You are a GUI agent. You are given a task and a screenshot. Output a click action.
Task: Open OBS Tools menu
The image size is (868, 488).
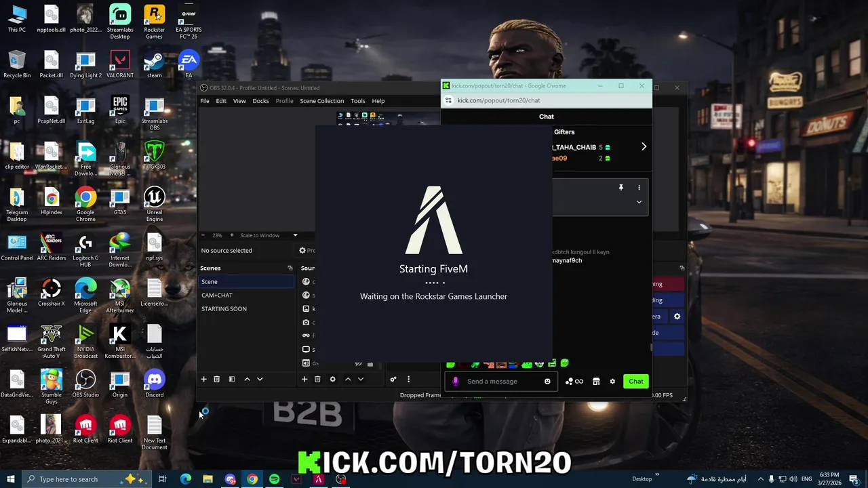click(358, 101)
